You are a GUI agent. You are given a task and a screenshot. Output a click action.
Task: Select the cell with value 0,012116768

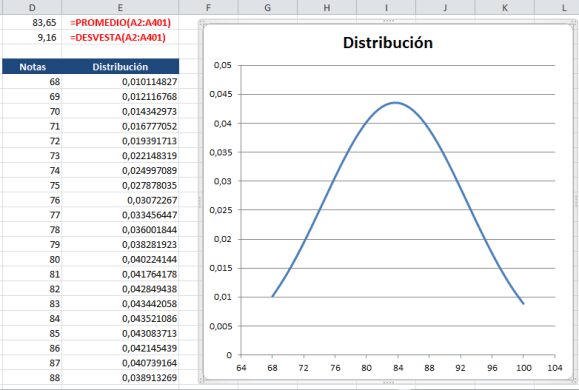pyautogui.click(x=120, y=96)
